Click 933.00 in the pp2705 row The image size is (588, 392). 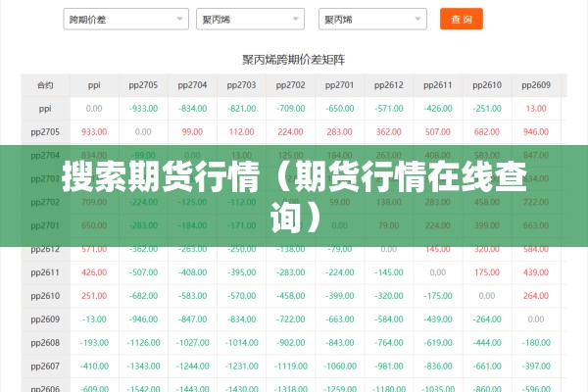coord(94,132)
